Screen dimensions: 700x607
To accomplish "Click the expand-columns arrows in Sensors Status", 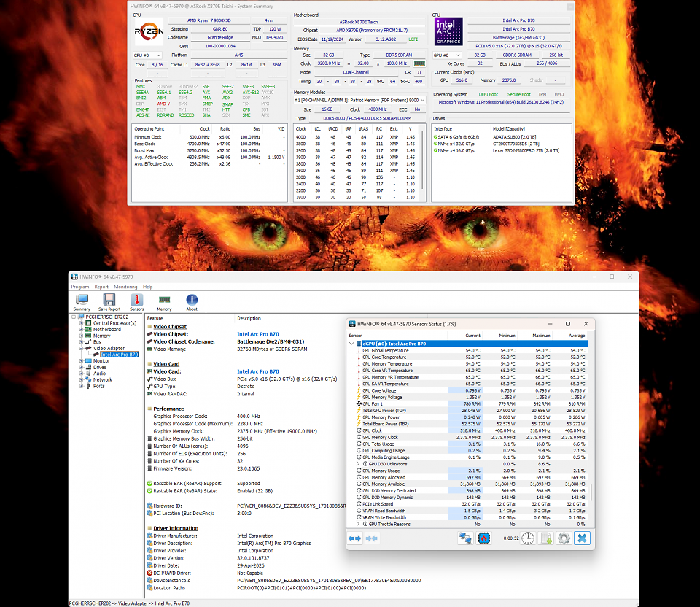I will 354,538.
